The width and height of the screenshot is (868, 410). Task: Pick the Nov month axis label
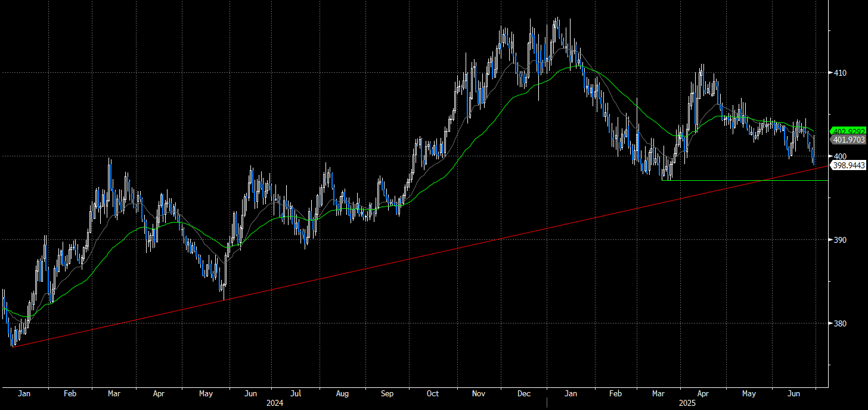[x=479, y=394]
